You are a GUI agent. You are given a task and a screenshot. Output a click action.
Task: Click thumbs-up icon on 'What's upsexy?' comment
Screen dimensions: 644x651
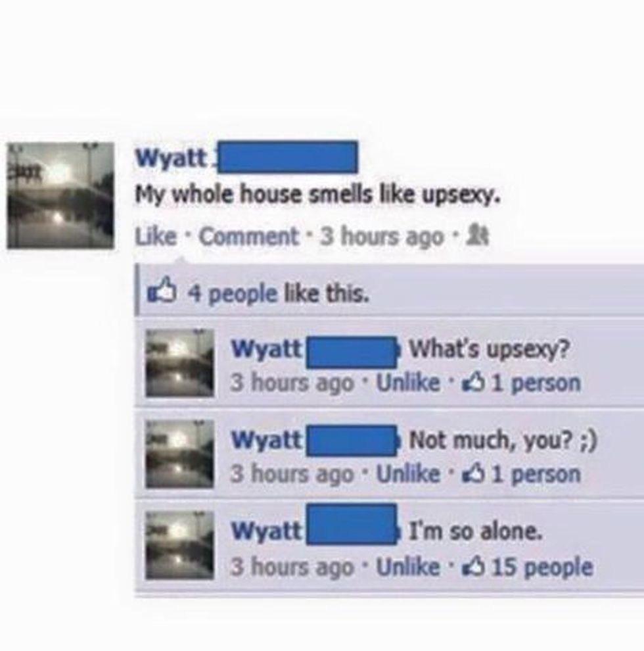(x=474, y=382)
